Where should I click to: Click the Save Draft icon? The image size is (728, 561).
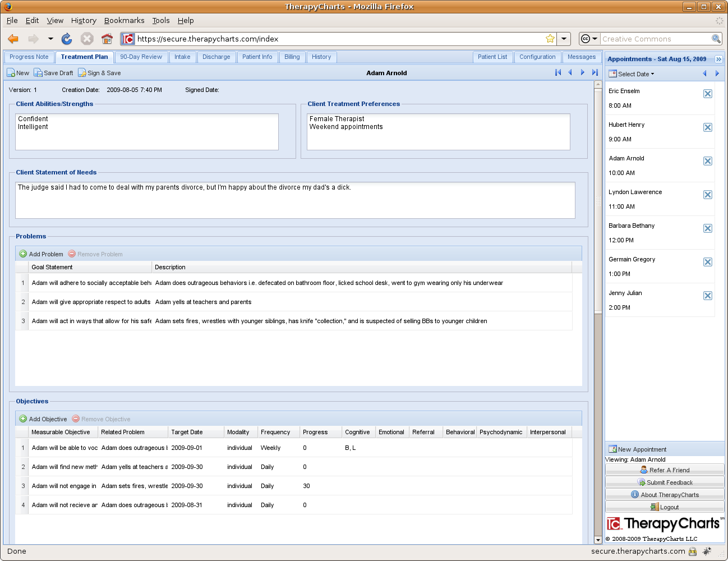coord(38,73)
